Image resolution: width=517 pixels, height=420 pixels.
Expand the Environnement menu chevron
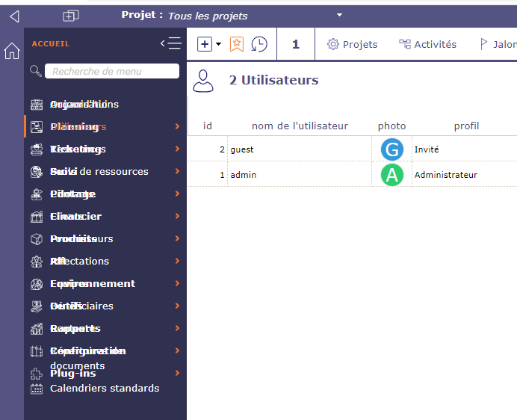point(177,283)
